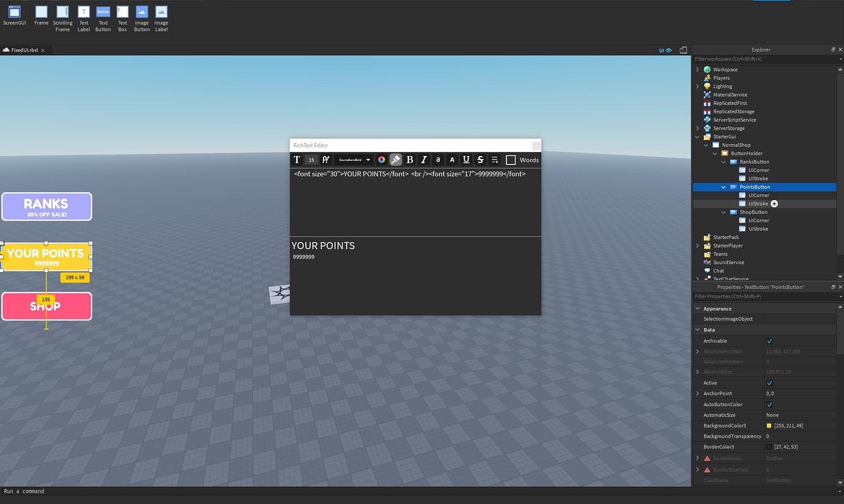Open the text color wheel picker

click(x=382, y=160)
